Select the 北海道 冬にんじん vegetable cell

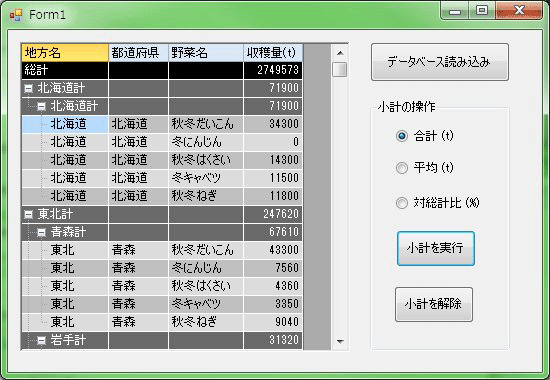(x=206, y=142)
